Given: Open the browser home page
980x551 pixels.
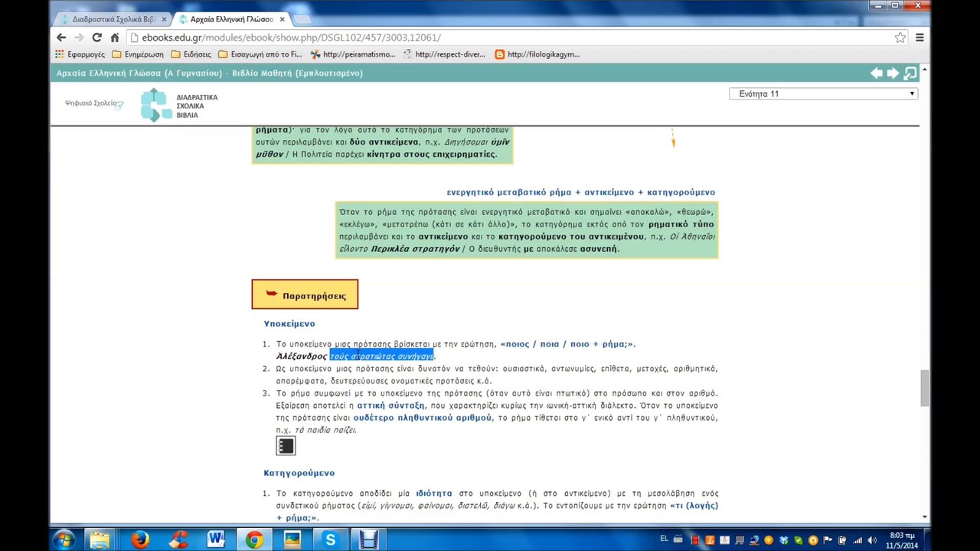Looking at the screenshot, I should point(115,37).
